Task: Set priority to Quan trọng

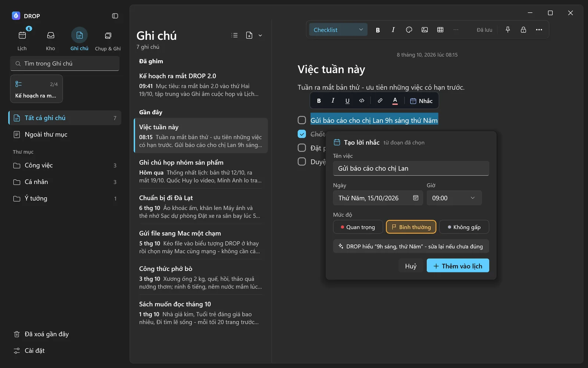Action: click(358, 227)
